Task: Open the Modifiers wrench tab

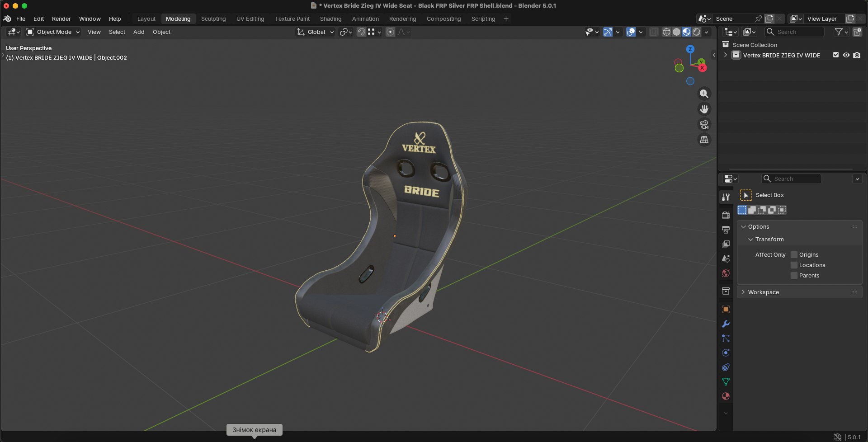Action: point(726,324)
